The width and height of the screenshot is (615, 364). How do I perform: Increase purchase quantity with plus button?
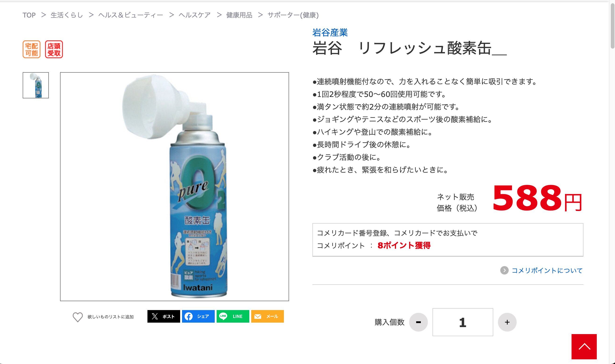[507, 322]
